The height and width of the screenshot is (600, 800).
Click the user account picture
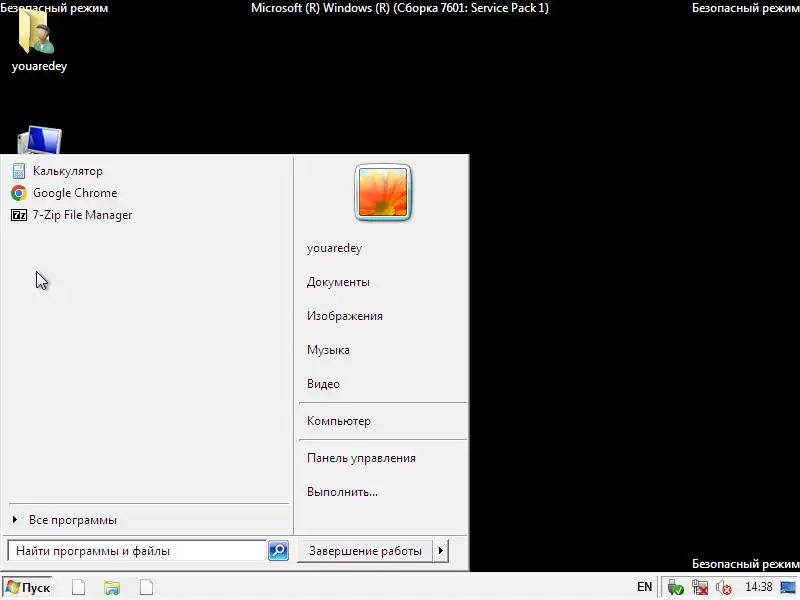coord(383,192)
